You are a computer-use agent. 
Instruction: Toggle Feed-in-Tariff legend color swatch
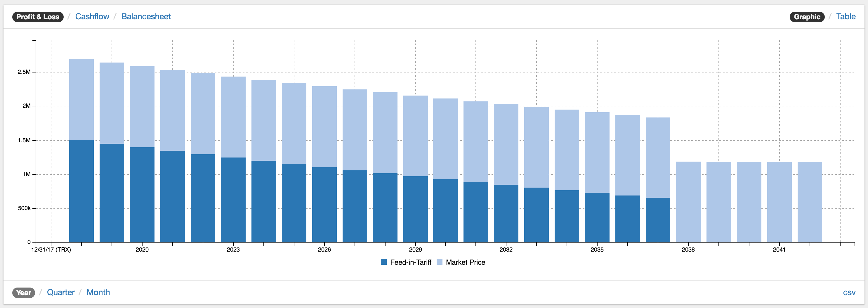[x=383, y=262]
